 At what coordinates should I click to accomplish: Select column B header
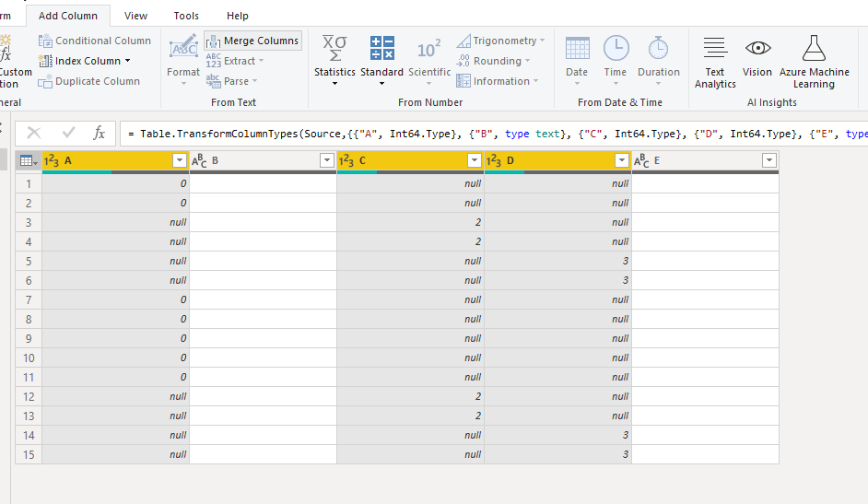(x=264, y=160)
